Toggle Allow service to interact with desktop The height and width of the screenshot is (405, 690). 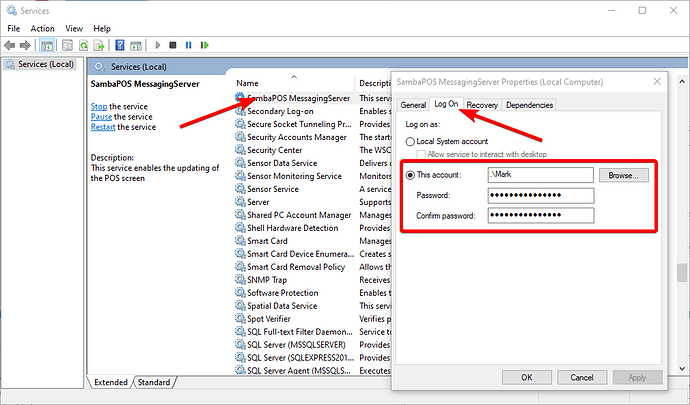tap(421, 154)
